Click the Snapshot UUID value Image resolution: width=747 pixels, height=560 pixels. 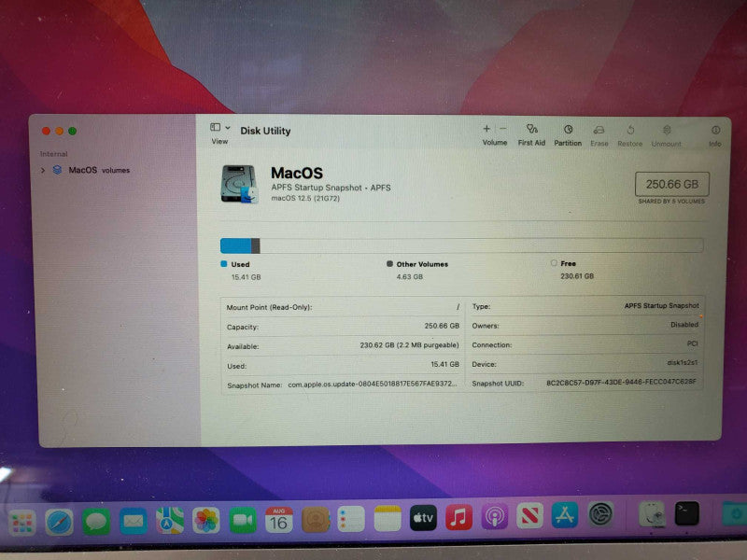pyautogui.click(x=621, y=382)
